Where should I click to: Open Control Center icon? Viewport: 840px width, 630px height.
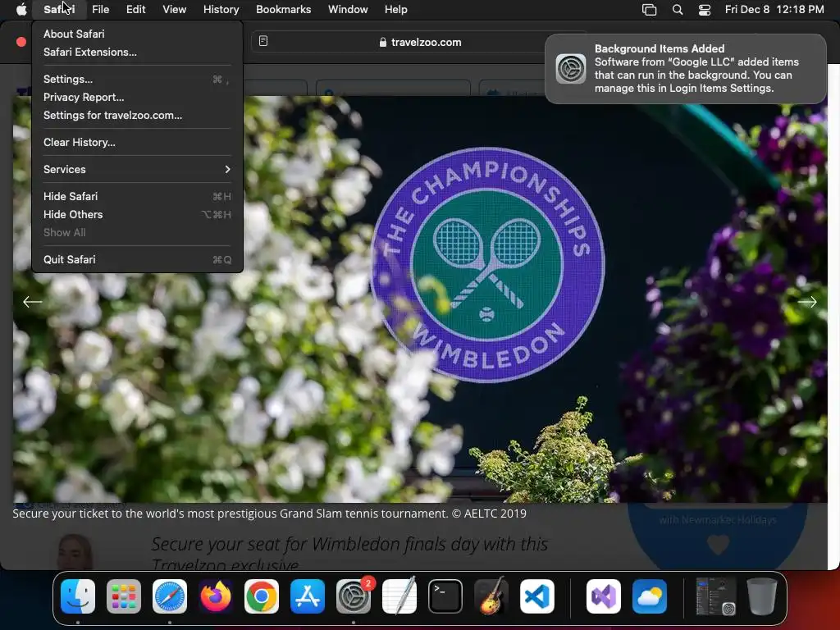pos(705,10)
